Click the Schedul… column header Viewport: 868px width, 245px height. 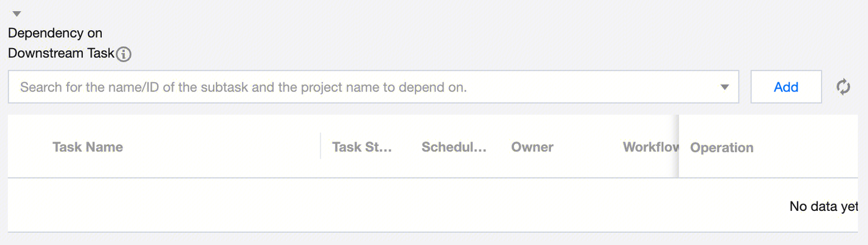click(454, 147)
